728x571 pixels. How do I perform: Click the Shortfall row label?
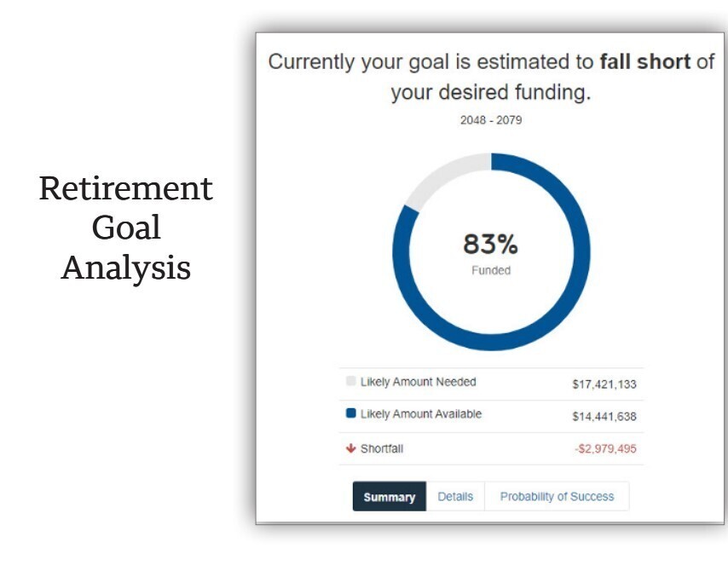381,449
